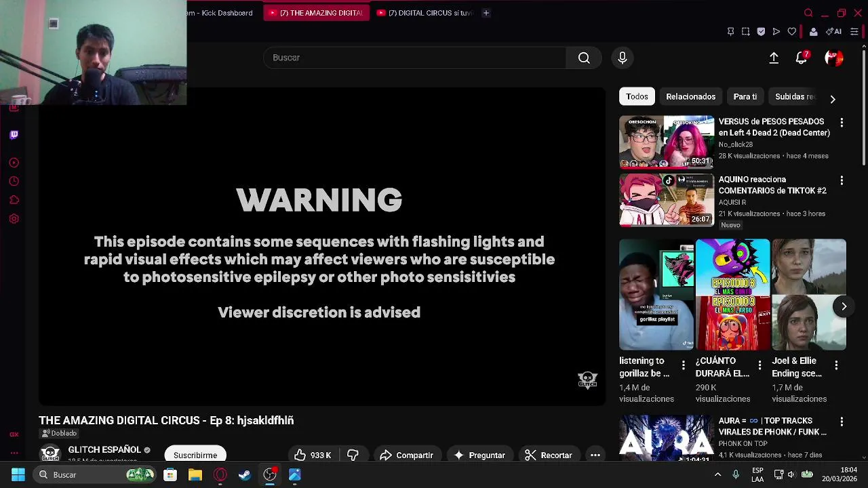Open options for Joel & Ellie short
Screen dimensions: 868x488
(836, 365)
